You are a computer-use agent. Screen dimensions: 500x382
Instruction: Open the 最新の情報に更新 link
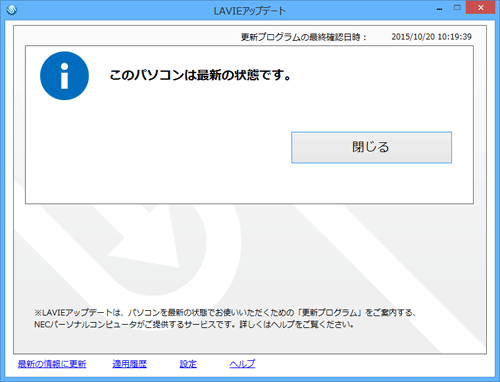click(52, 364)
